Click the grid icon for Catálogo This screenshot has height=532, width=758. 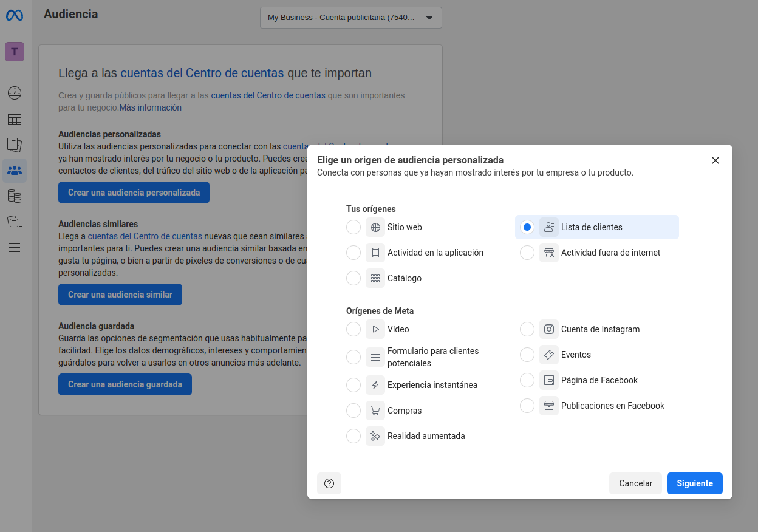[375, 278]
